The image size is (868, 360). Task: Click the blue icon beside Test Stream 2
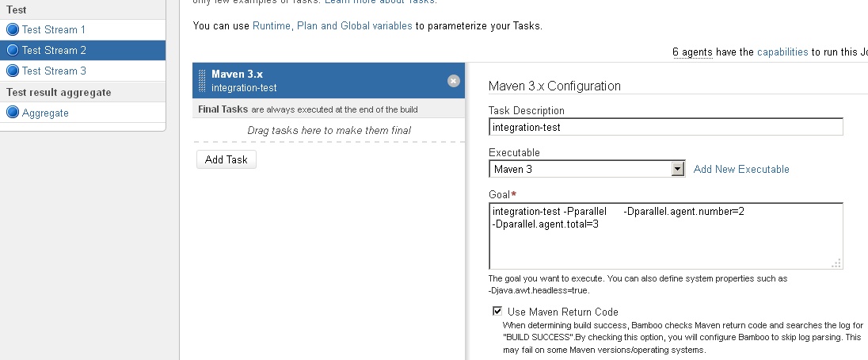(x=12, y=50)
